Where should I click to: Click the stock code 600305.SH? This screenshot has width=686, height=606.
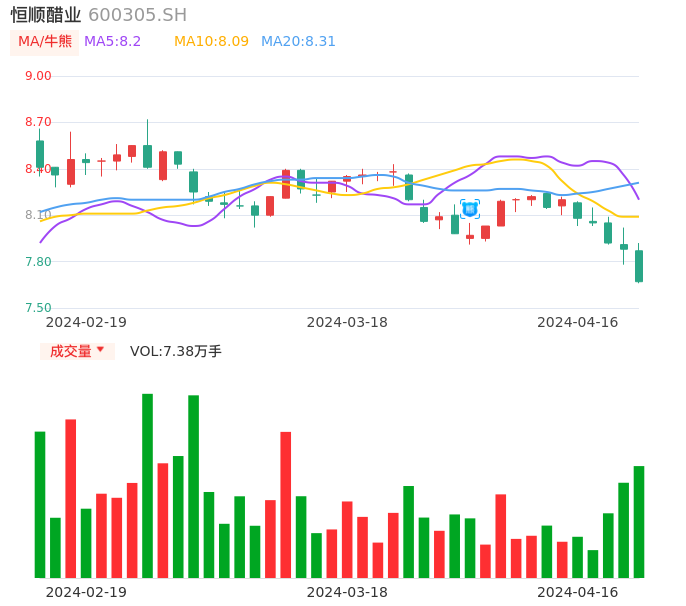[x=137, y=15]
